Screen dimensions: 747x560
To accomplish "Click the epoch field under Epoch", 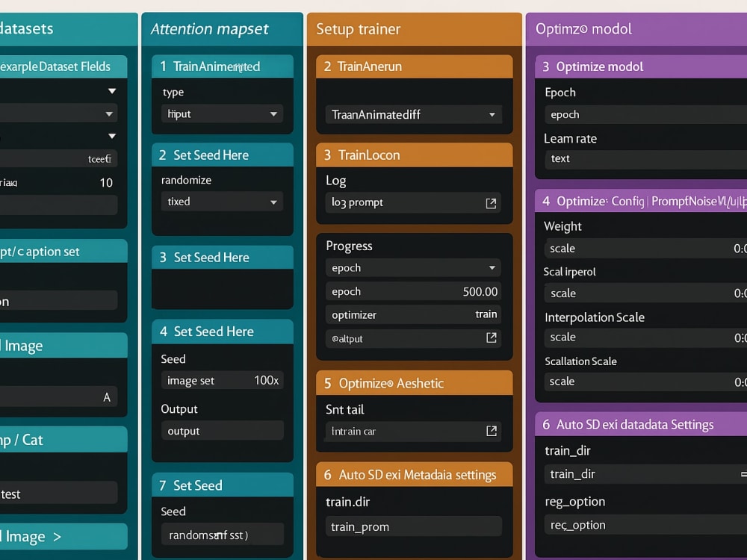I will pos(646,114).
